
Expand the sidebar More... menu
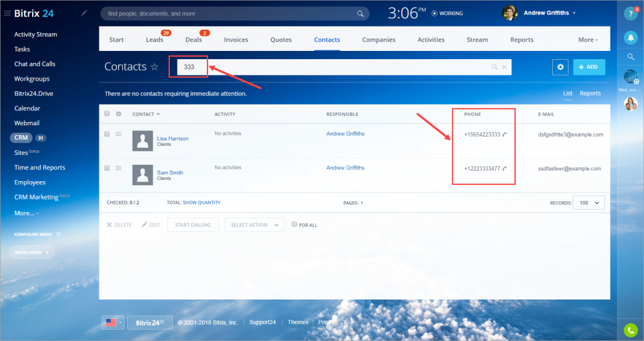(x=26, y=213)
